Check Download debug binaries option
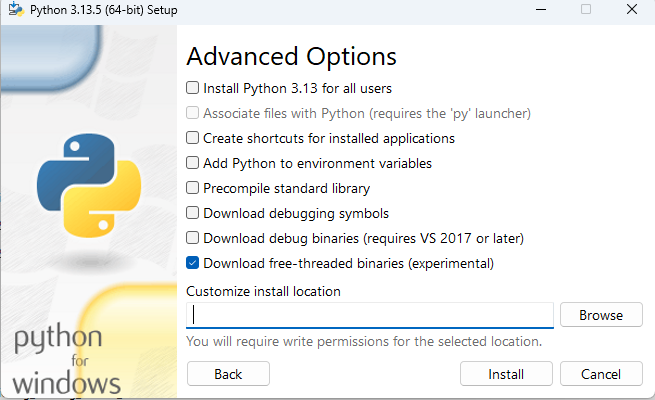655x400 pixels. [x=192, y=238]
